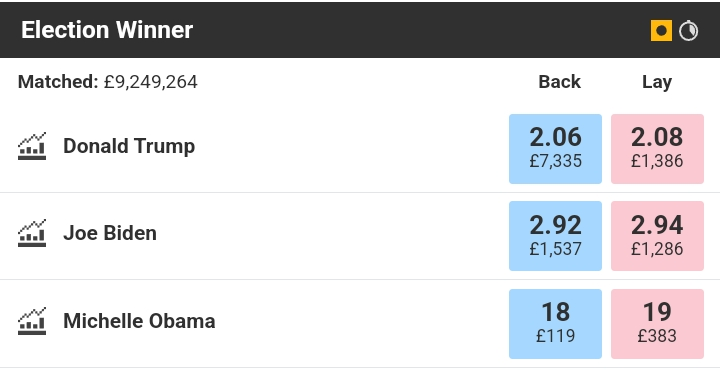Image resolution: width=720 pixels, height=370 pixels.
Task: Click the yellow in-play indicator icon
Action: (661, 31)
